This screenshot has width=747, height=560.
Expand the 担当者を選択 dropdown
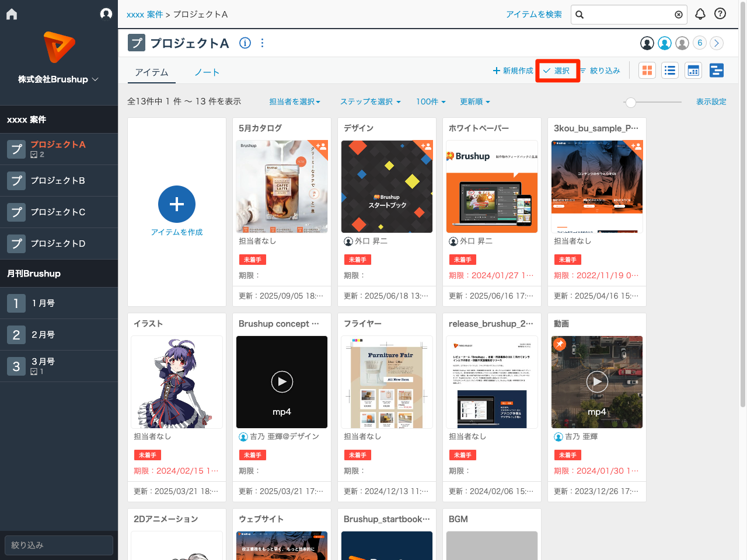pos(295,101)
